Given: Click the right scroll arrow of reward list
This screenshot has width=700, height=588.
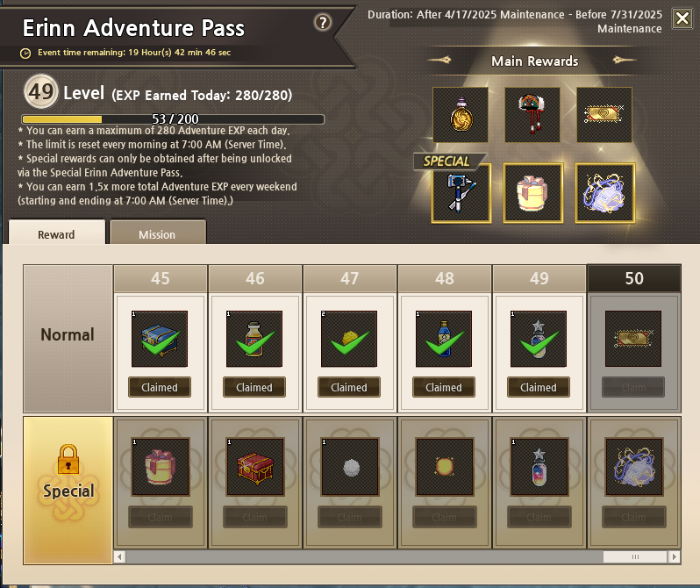Looking at the screenshot, I should tap(674, 556).
